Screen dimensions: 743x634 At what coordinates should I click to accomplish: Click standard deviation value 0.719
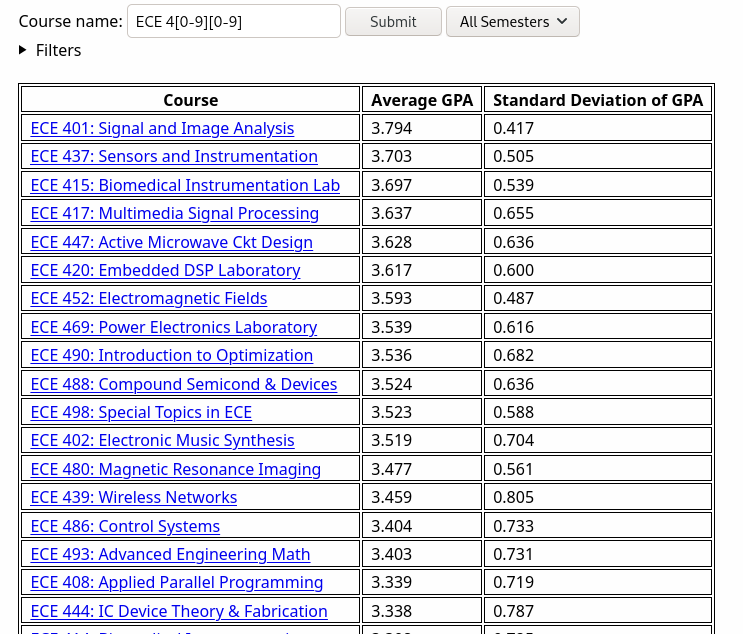514,582
